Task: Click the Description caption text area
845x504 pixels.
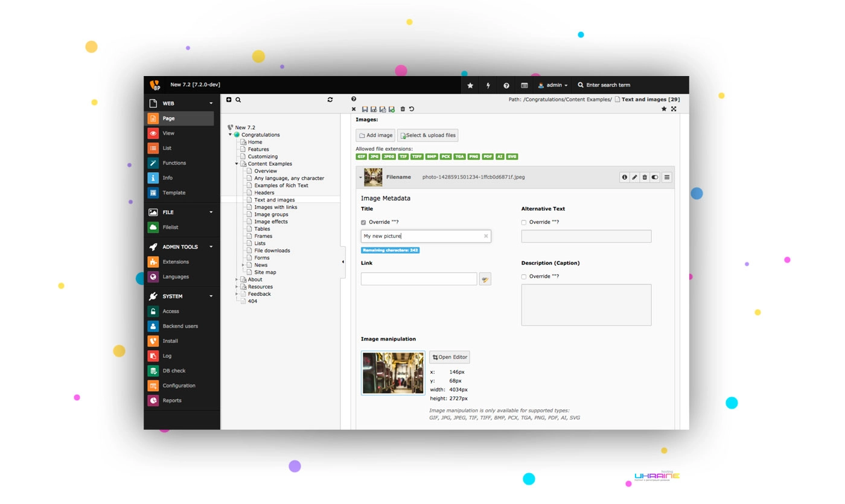Action: click(586, 305)
